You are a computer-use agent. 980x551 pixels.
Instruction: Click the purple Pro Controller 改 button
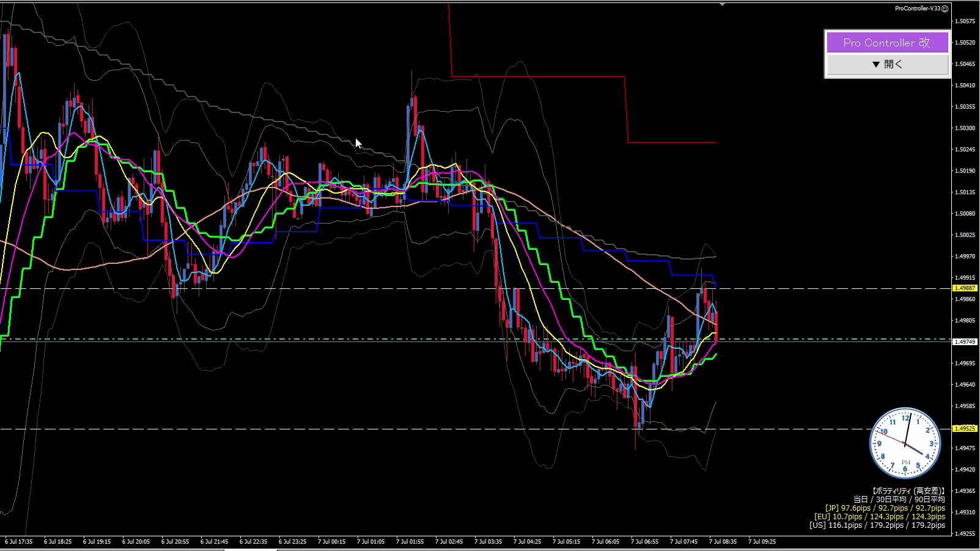(x=887, y=43)
